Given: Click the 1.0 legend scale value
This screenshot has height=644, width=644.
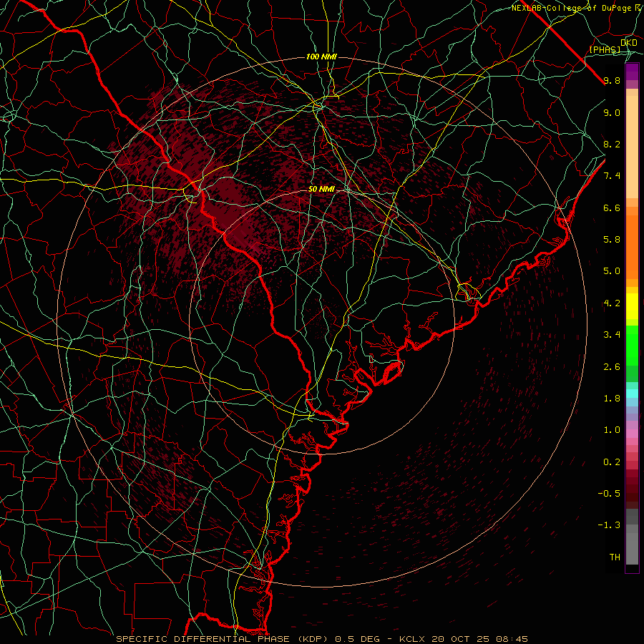Looking at the screenshot, I should pyautogui.click(x=612, y=430).
